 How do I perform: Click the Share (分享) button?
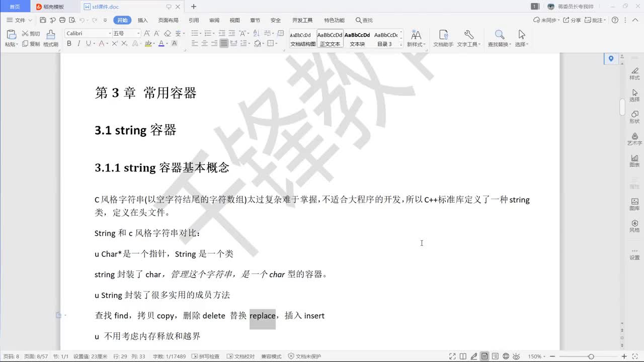tap(572, 20)
